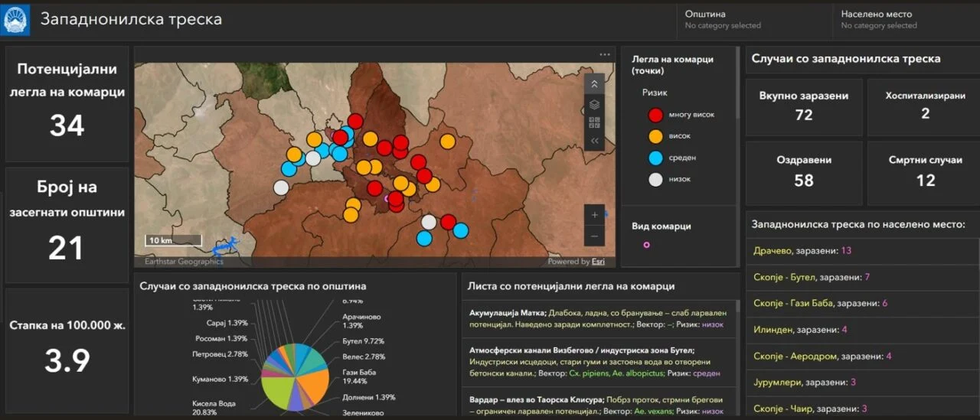Click the orange висок legend circle
This screenshot has height=420, width=980.
655,136
